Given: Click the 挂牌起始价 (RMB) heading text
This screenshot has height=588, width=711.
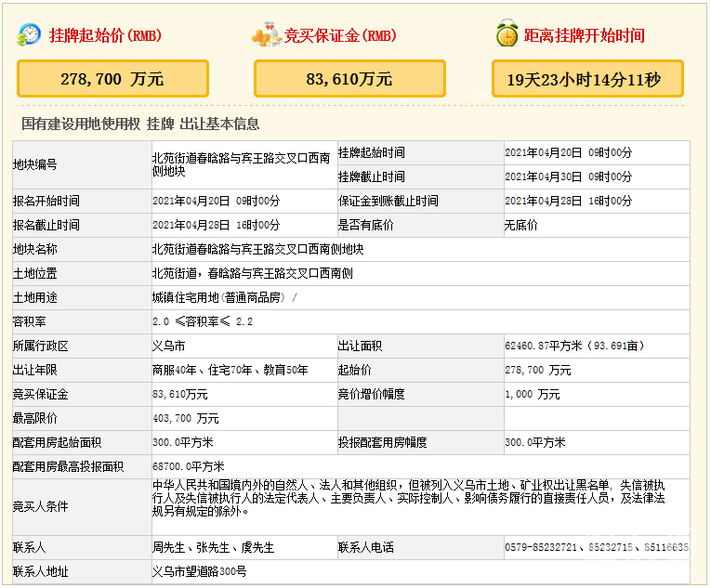Looking at the screenshot, I should click(x=101, y=36).
